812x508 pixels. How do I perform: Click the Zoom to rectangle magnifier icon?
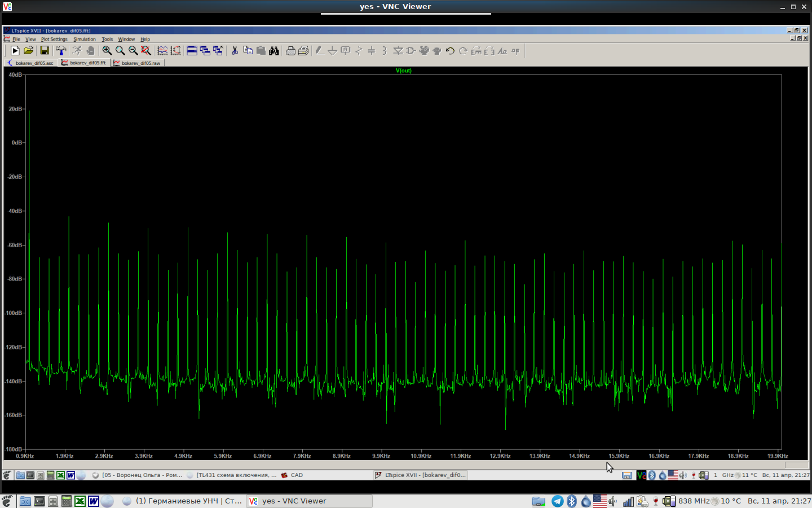click(x=107, y=51)
